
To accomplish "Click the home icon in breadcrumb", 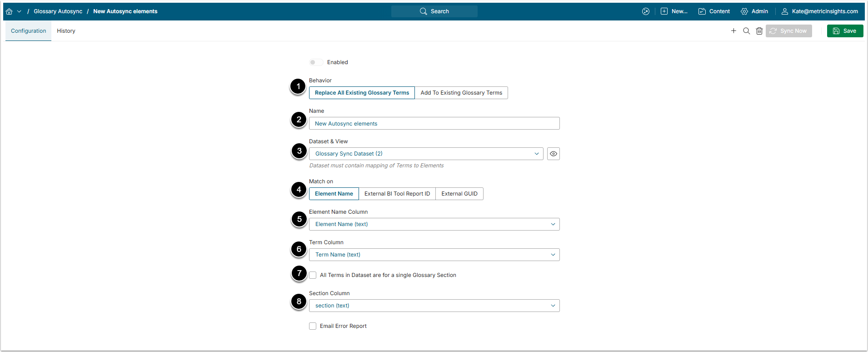I will pyautogui.click(x=9, y=11).
